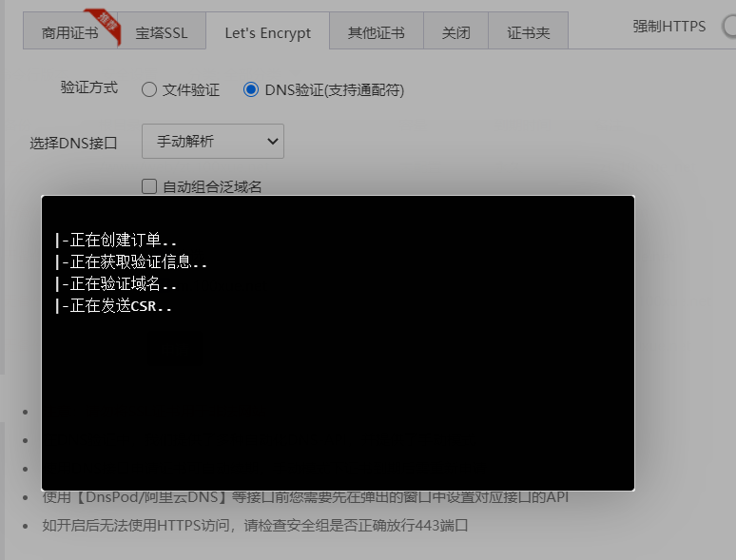736x560 pixels.
Task: Click the 正在创建订单 log line
Action: 116,240
